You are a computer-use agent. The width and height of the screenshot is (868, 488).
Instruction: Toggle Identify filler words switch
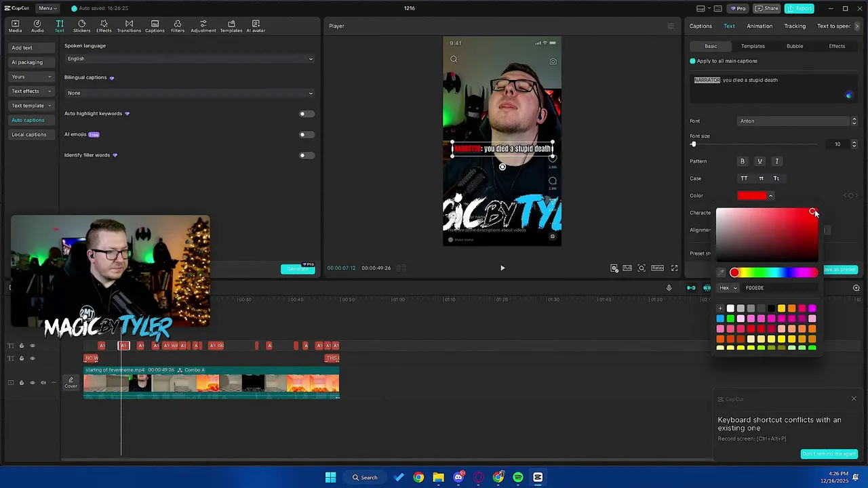307,155
